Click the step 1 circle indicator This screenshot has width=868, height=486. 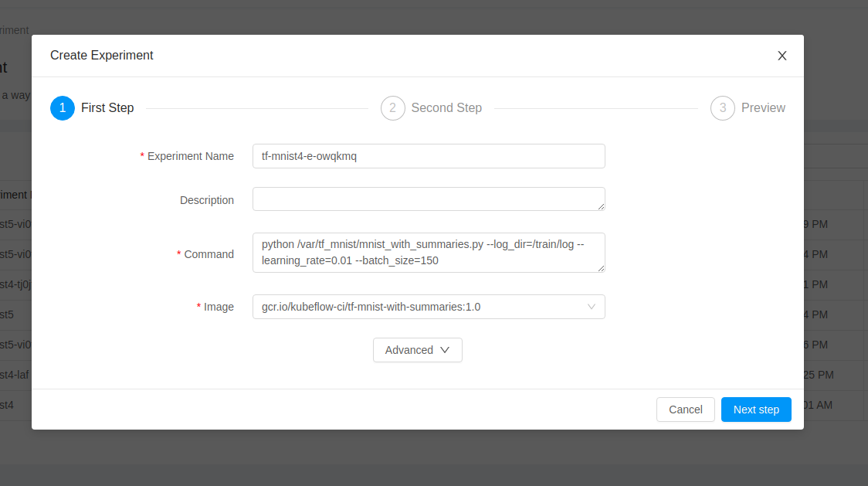(63, 108)
